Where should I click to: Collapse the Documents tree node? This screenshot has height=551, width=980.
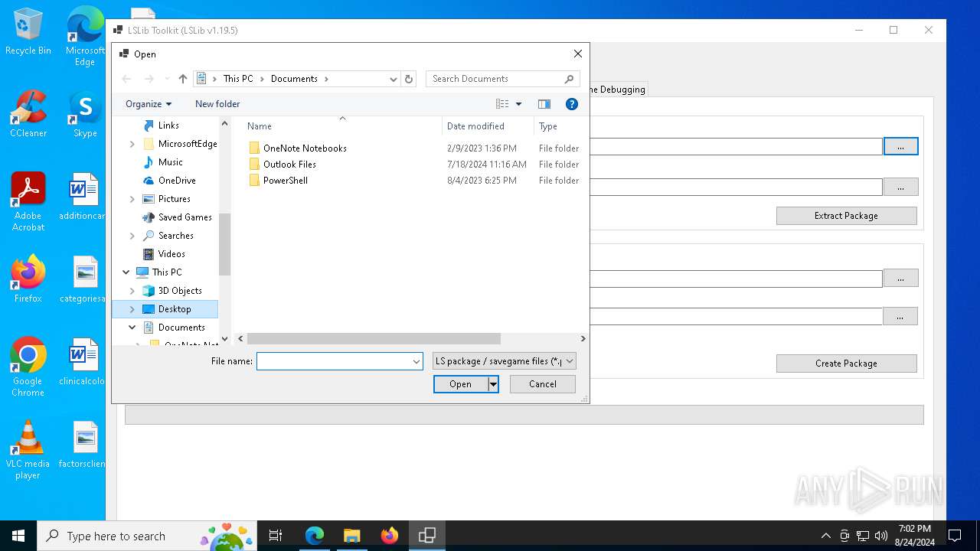(132, 328)
